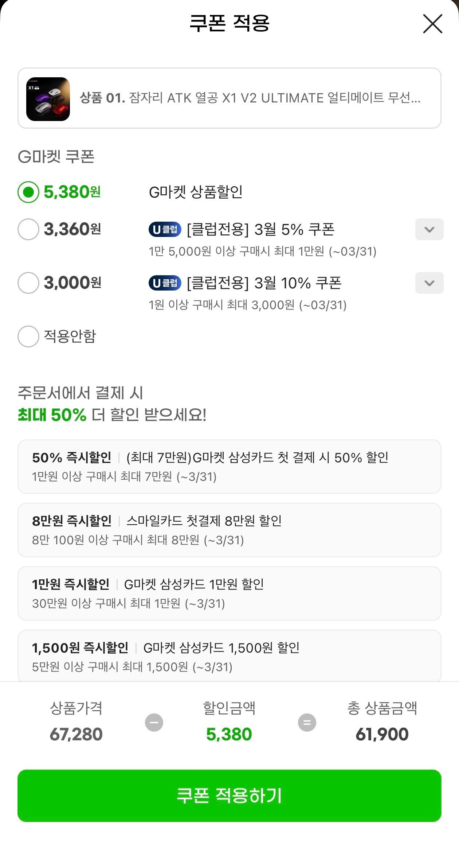This screenshot has height=868, width=459.
Task: Select the 3,000원 club 10% coupon radio
Action: [x=28, y=283]
